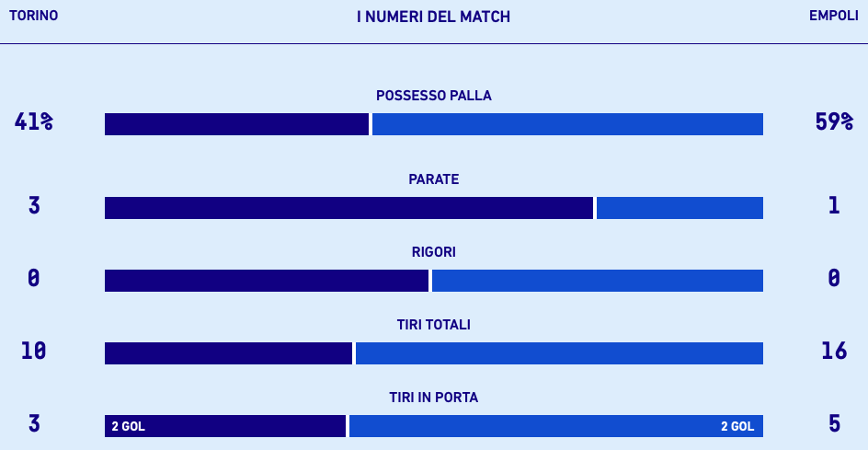868x450 pixels.
Task: Click Torino's 2 GOL bar label
Action: (x=129, y=426)
